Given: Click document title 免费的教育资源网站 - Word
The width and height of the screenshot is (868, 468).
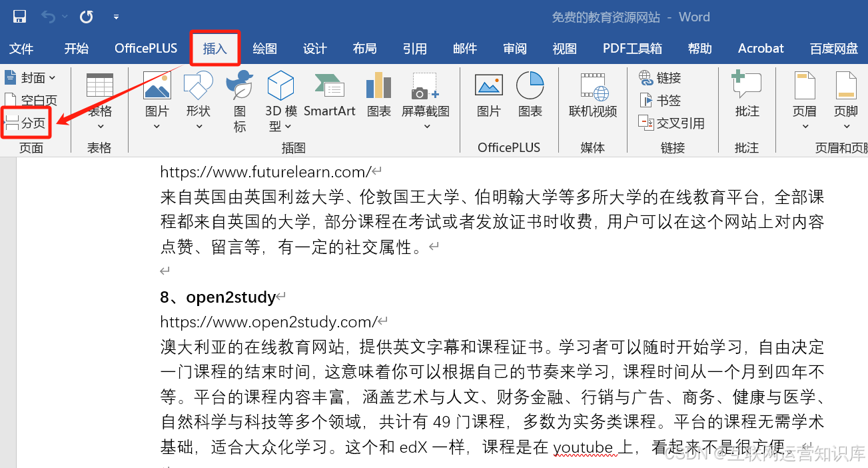Looking at the screenshot, I should [631, 17].
